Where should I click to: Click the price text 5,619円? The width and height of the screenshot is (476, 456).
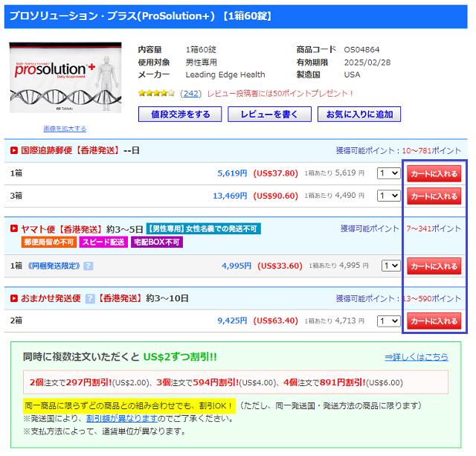pos(232,173)
